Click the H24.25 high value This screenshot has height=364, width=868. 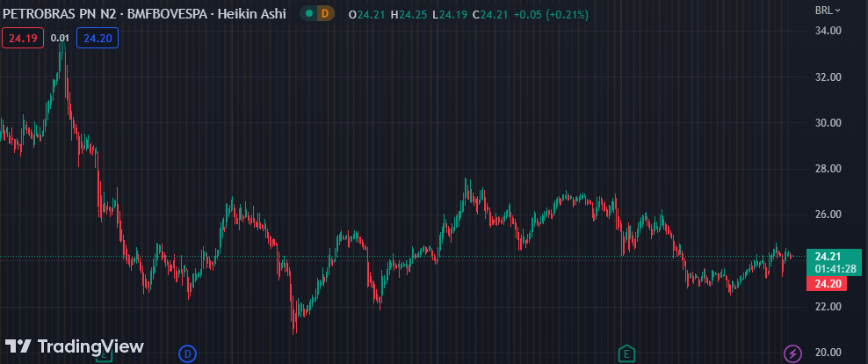coord(409,14)
